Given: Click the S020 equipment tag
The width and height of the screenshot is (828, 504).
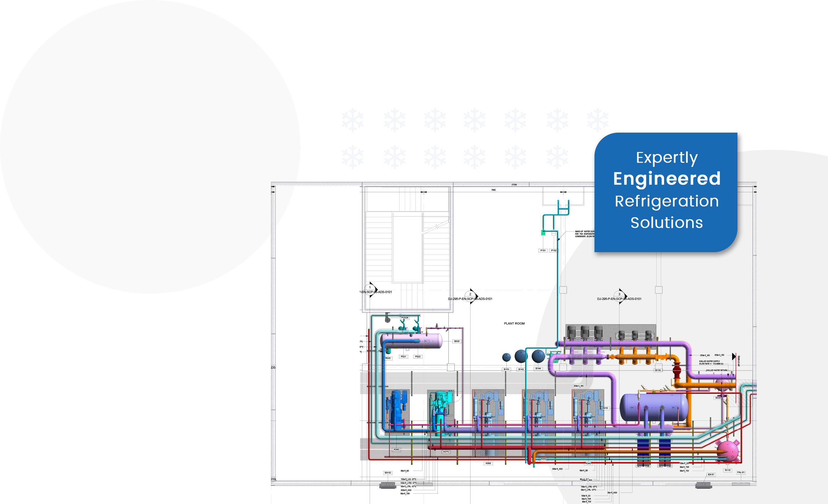Looking at the screenshot, I should coord(457,341).
